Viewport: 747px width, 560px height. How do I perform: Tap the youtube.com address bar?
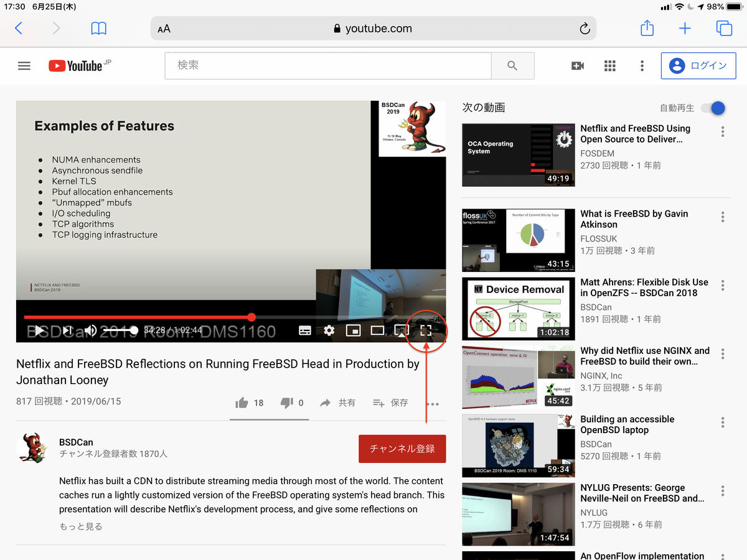(374, 29)
